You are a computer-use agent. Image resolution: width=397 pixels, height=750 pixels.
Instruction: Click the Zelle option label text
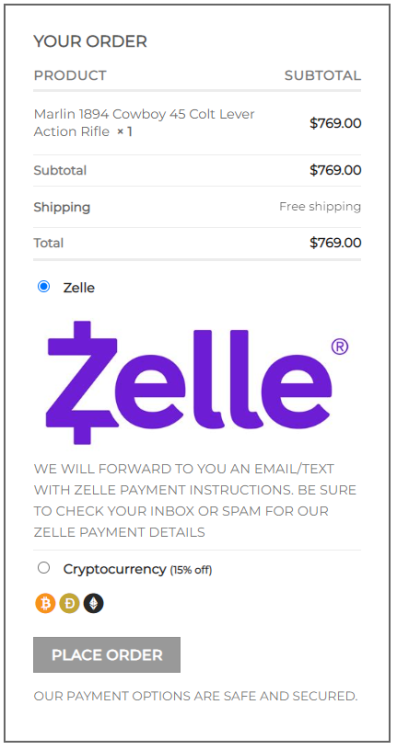pyautogui.click(x=79, y=287)
